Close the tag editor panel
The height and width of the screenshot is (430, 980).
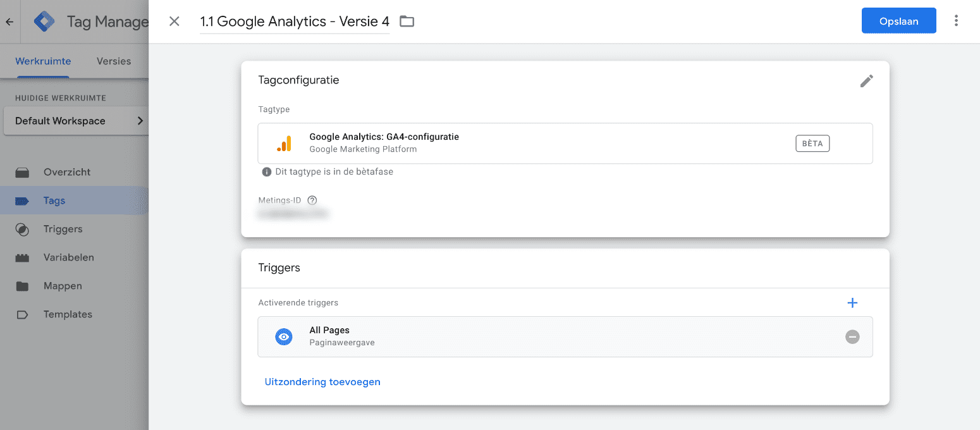(175, 21)
